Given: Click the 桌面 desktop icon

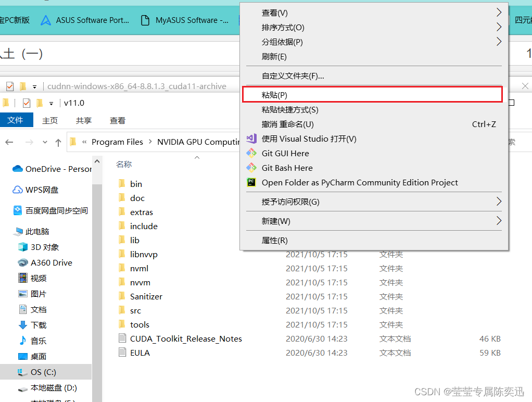Looking at the screenshot, I should pyautogui.click(x=23, y=356).
